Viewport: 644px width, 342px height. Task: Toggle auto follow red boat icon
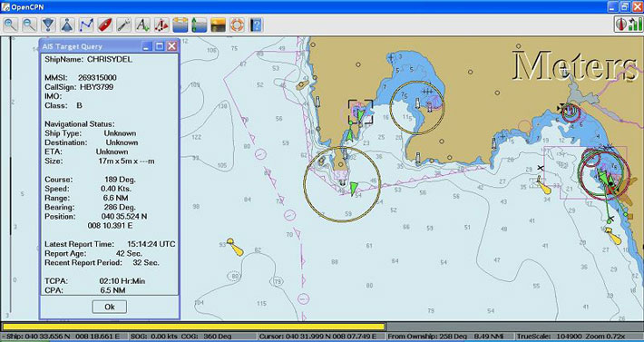click(x=104, y=25)
